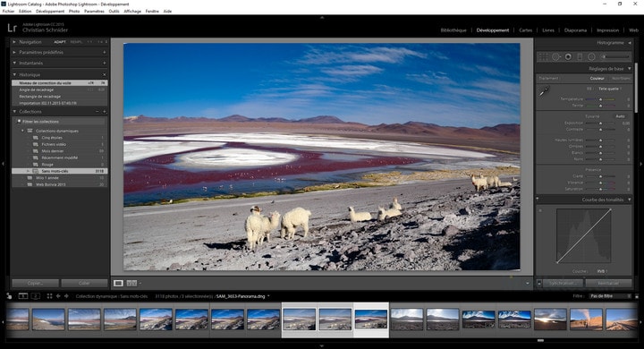Click the Coller button
Image resolution: width=644 pixels, height=349 pixels.
84,284
